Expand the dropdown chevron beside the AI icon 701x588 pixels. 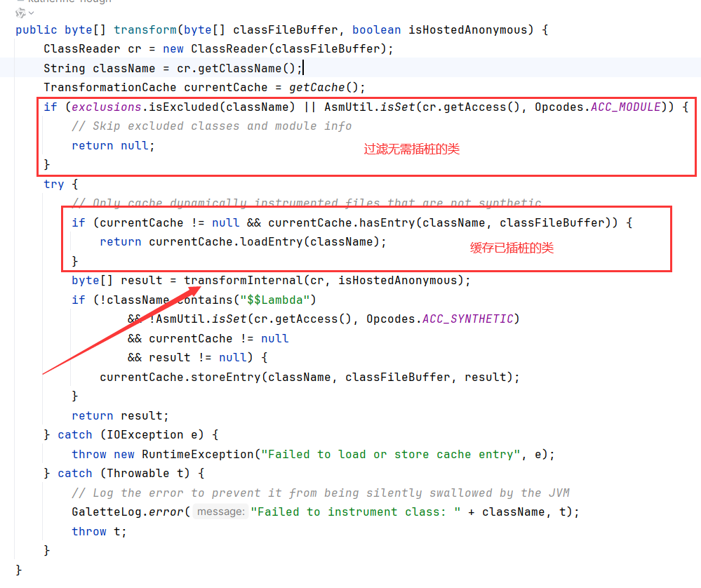[x=32, y=13]
